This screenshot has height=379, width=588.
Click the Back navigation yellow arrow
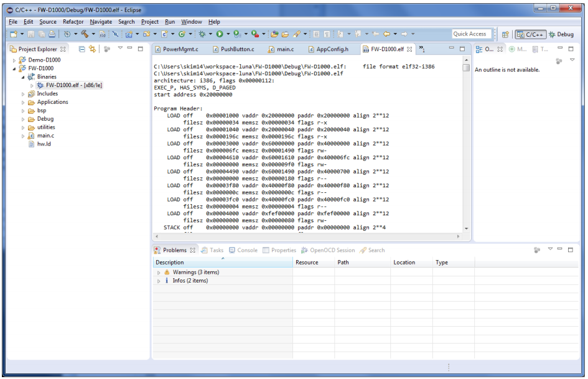(x=386, y=34)
